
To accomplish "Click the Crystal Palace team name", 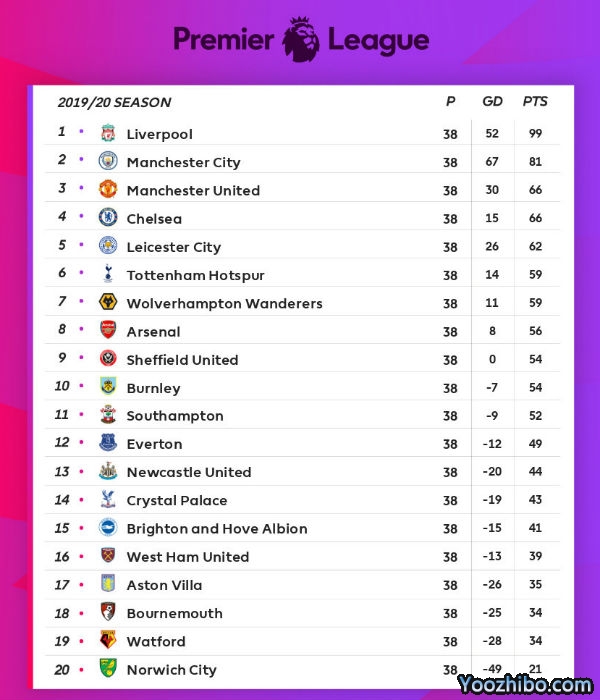I will pos(177,501).
